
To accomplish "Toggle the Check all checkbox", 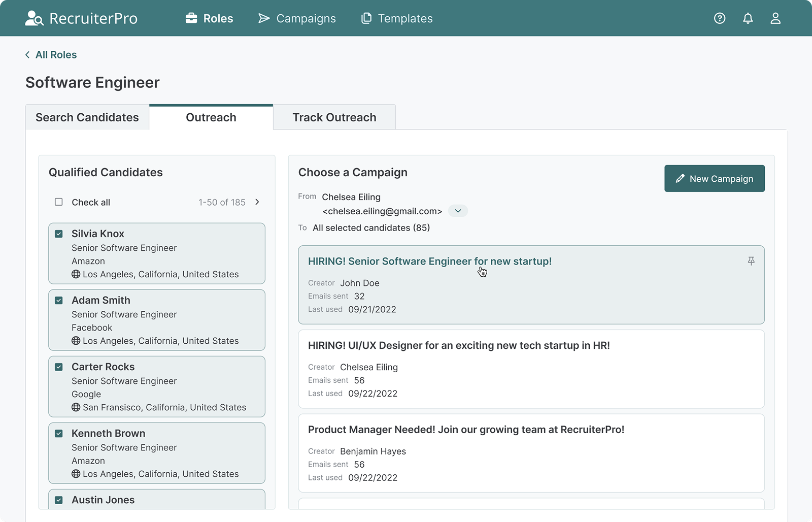I will (x=59, y=202).
